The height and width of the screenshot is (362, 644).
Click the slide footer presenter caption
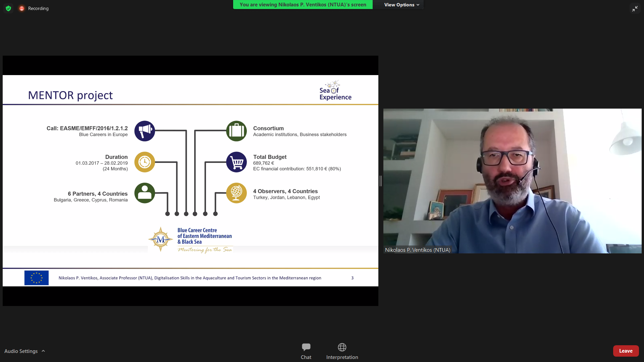tap(190, 278)
